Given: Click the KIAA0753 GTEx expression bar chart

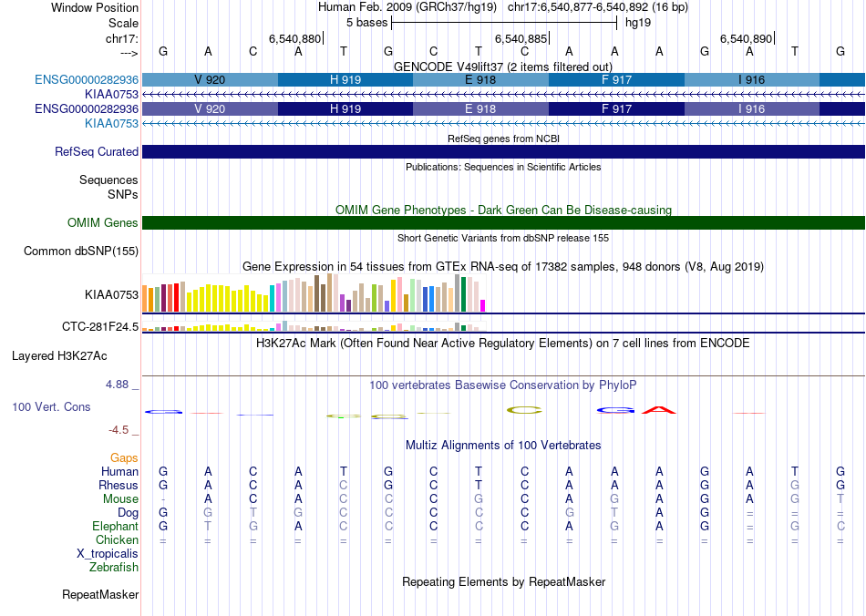Looking at the screenshot, I should (x=314, y=293).
